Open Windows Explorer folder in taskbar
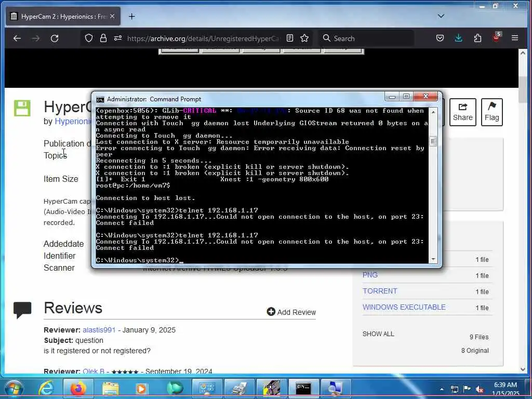This screenshot has height=399, width=532. point(111,389)
